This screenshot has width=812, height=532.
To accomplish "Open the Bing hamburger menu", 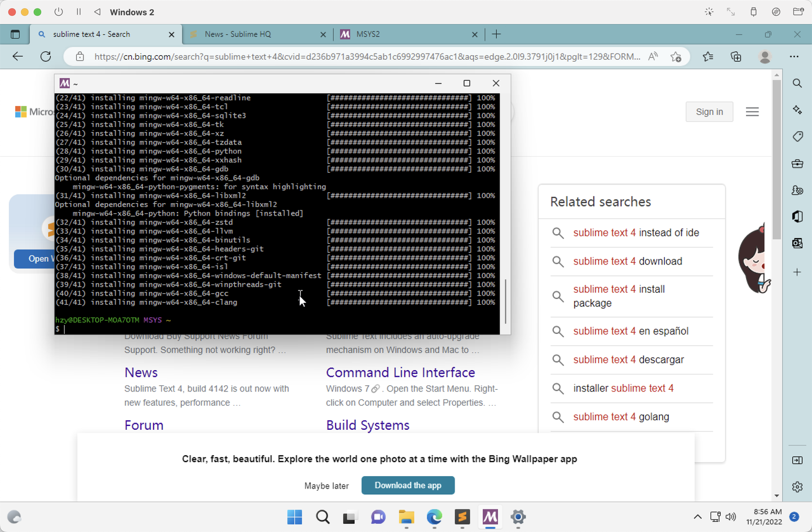I will tap(752, 111).
